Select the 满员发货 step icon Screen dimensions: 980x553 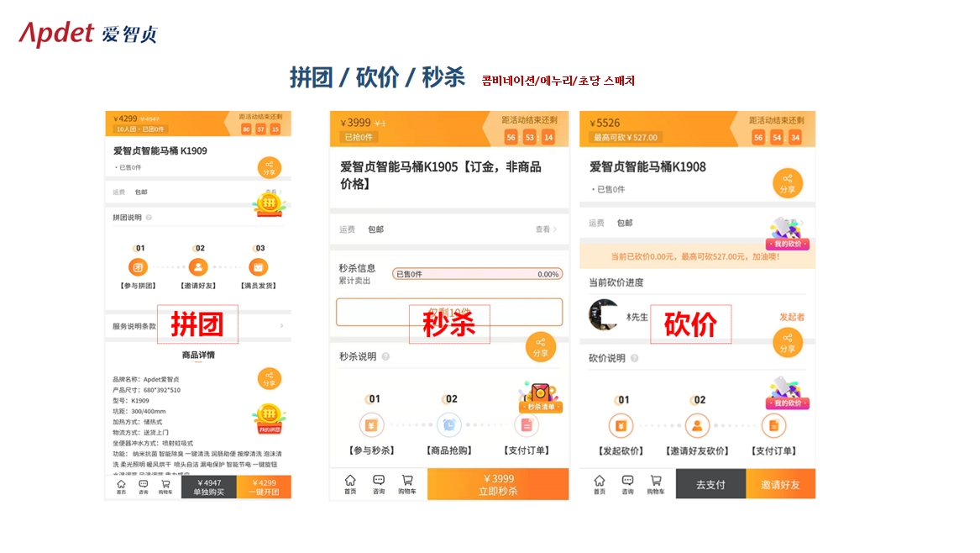tap(258, 267)
